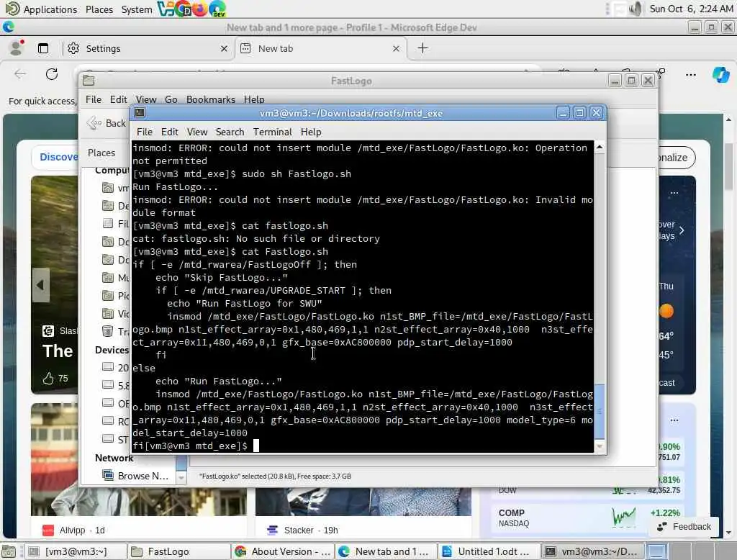Screen dimensions: 737x560
Task: Switch to Untitled 1.odt document in taskbar
Action: point(489,551)
